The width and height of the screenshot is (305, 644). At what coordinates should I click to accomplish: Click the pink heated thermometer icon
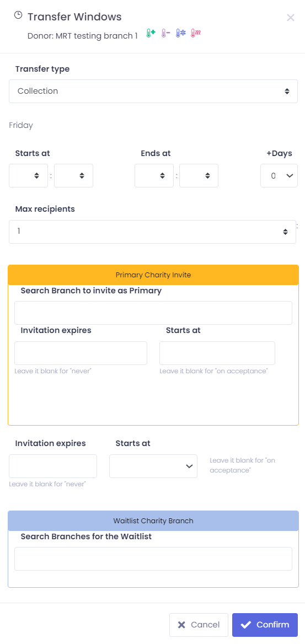click(195, 34)
